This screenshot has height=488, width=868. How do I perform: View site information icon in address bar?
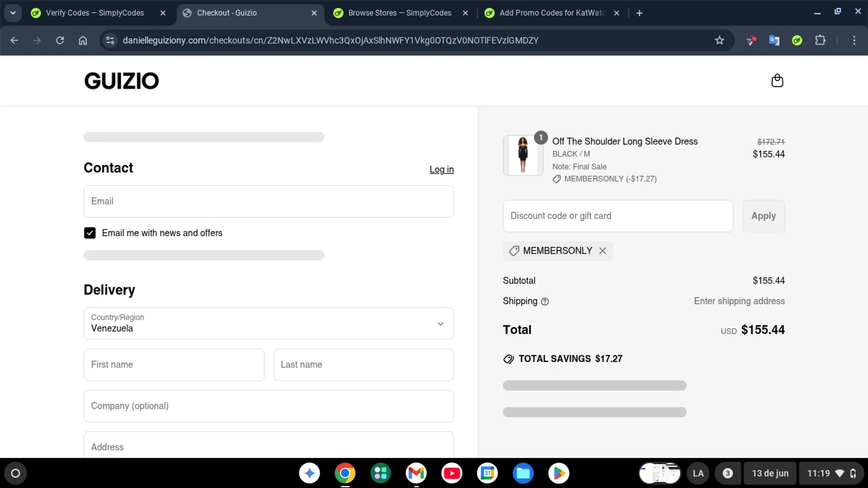(110, 41)
